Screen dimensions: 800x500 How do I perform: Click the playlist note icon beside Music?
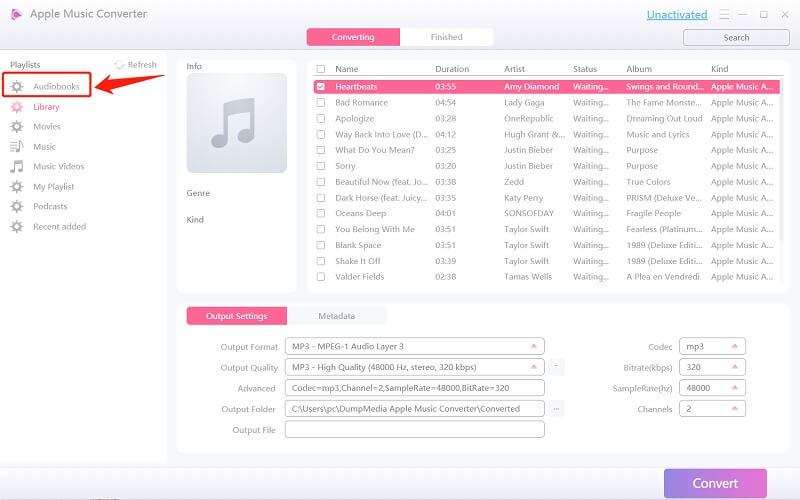coord(17,146)
